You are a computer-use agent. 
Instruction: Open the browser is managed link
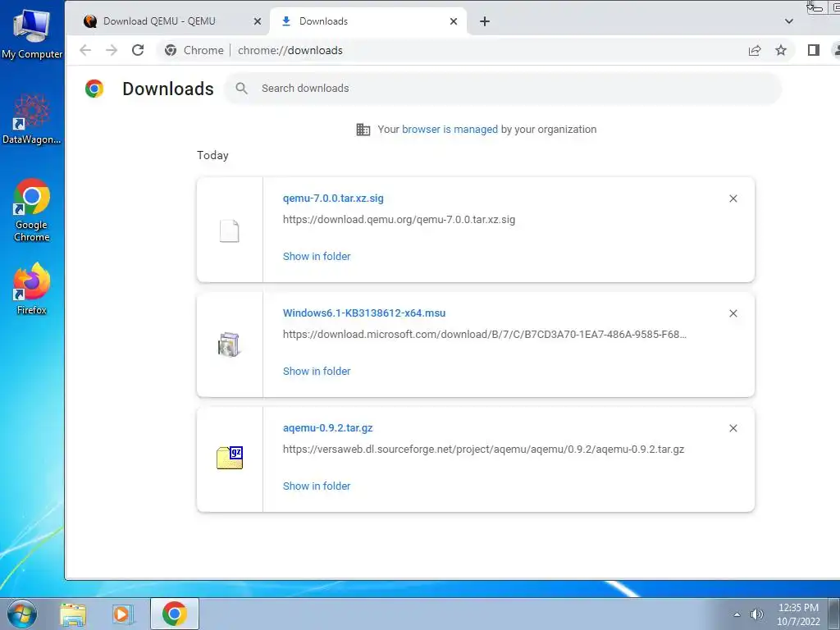click(450, 129)
